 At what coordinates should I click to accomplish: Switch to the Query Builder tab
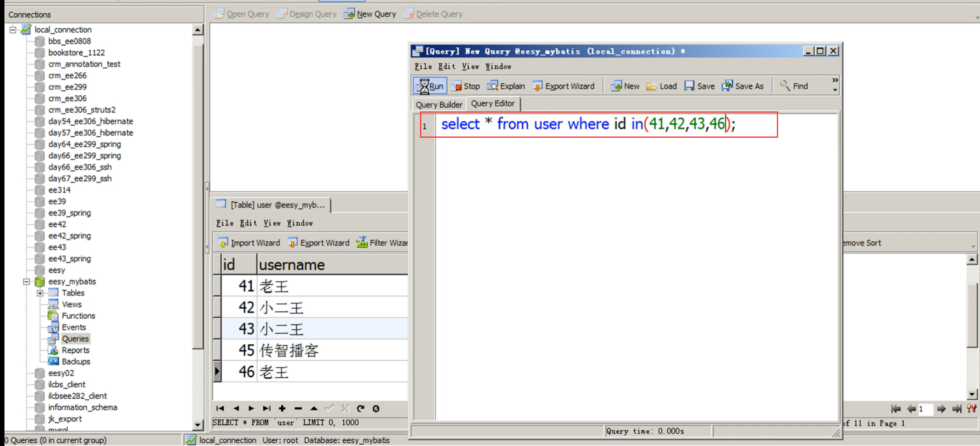tap(439, 105)
